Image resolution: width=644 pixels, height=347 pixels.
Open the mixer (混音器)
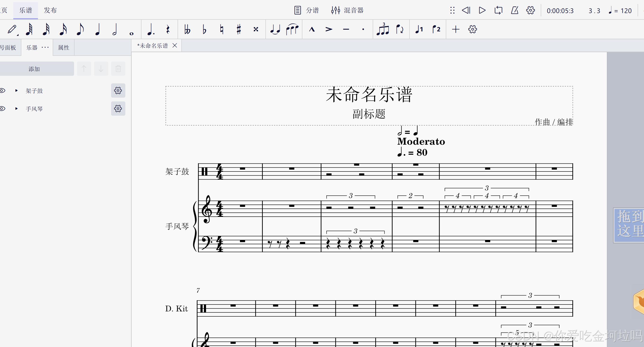click(347, 10)
